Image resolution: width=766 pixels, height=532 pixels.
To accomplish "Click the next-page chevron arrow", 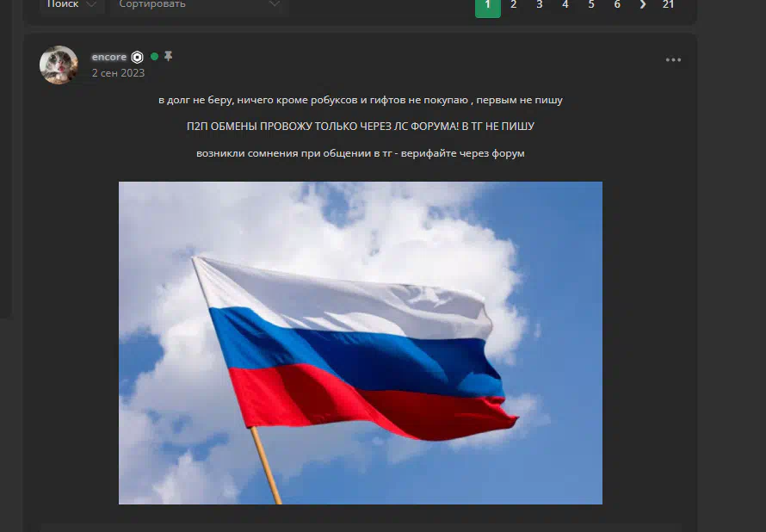I will click(643, 5).
